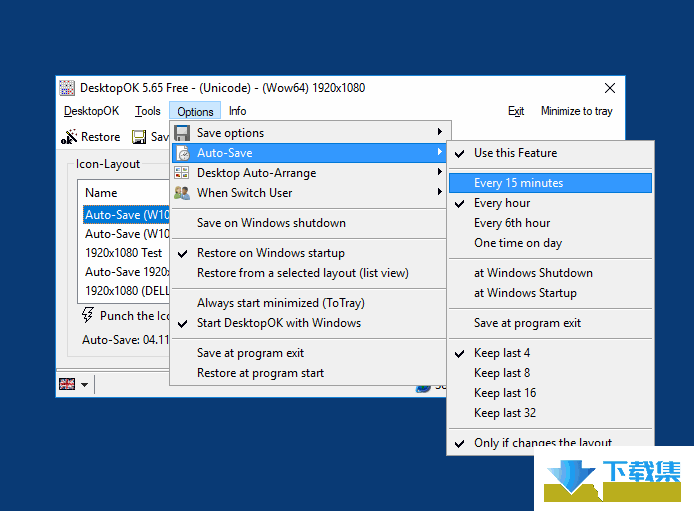This screenshot has height=511, width=694.
Task: Click the Desktop Auto-Arrange grid icon
Action: pyautogui.click(x=182, y=173)
